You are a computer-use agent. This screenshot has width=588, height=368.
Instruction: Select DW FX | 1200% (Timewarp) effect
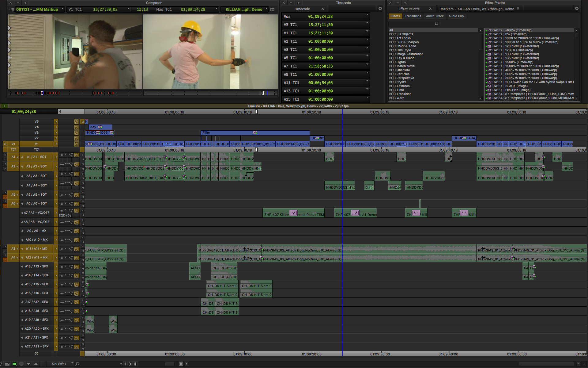512,50
